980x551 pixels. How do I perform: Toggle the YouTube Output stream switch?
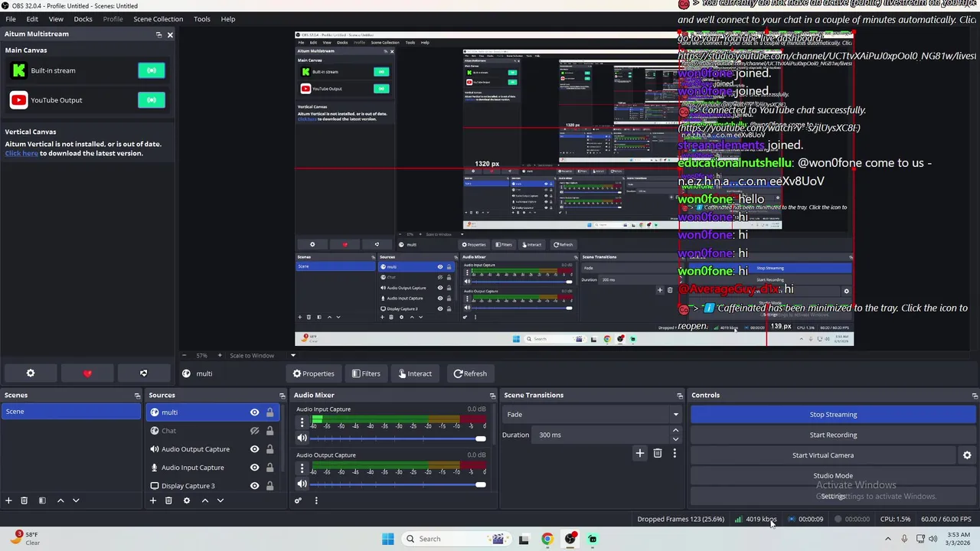tap(152, 100)
